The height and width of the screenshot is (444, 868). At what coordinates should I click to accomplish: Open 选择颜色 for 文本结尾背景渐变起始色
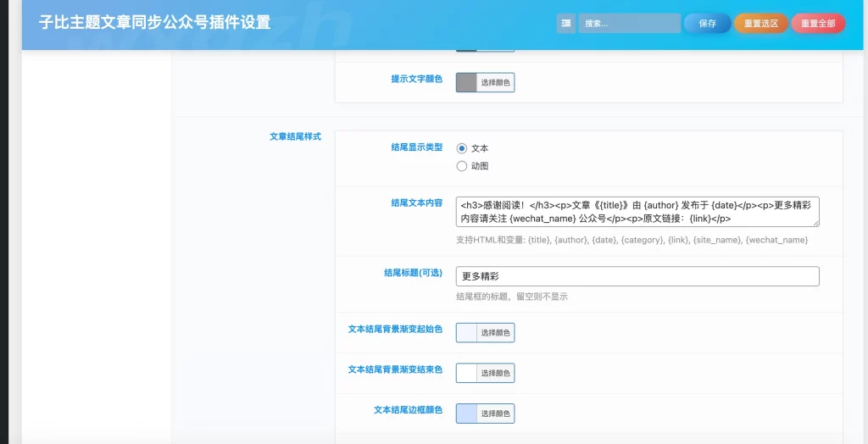[496, 333]
